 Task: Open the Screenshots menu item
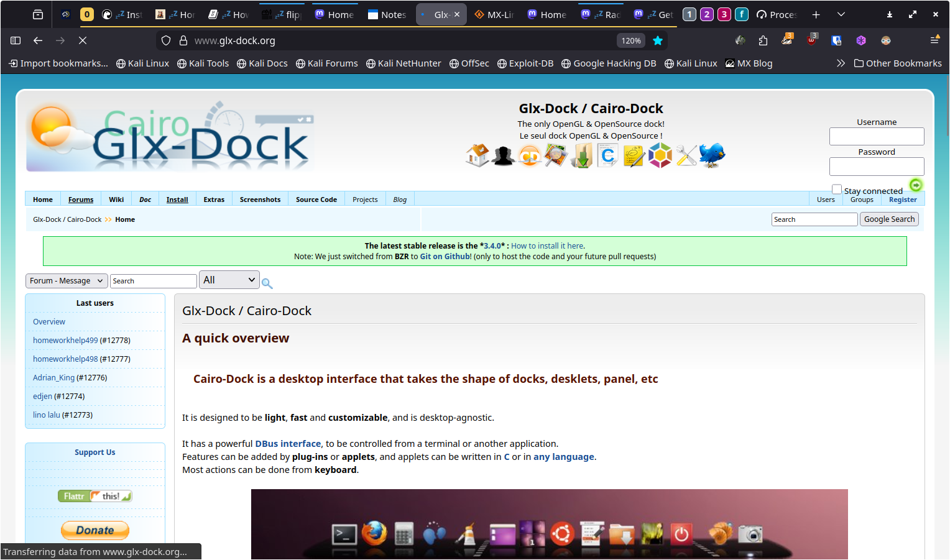click(260, 200)
